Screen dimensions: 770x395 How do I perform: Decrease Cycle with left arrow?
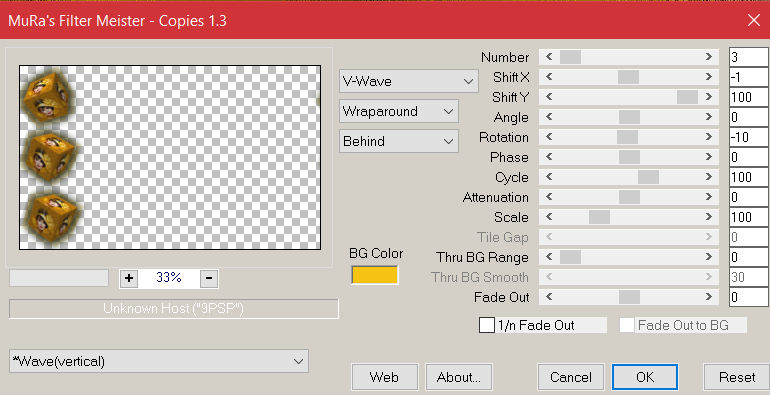click(x=549, y=177)
